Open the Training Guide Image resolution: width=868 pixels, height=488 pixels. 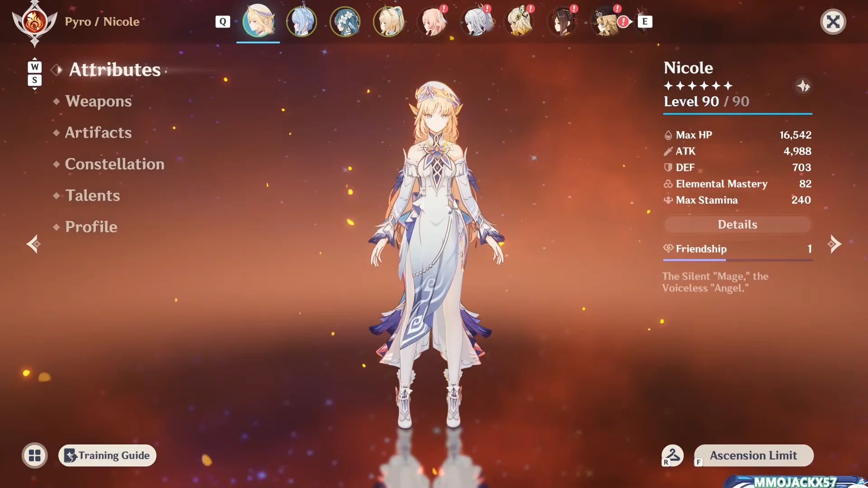coord(107,455)
